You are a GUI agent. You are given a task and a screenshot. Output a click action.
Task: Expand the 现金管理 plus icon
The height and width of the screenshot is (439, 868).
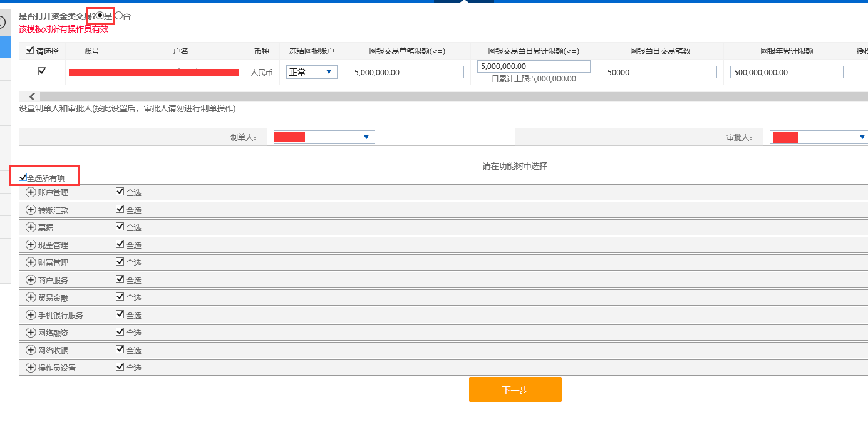(31, 245)
